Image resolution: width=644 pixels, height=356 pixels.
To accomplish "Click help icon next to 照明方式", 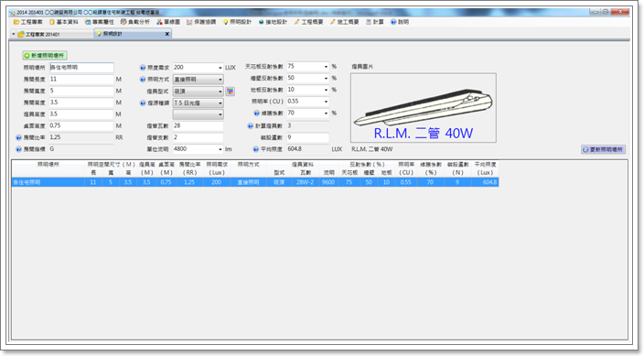I will 143,80.
